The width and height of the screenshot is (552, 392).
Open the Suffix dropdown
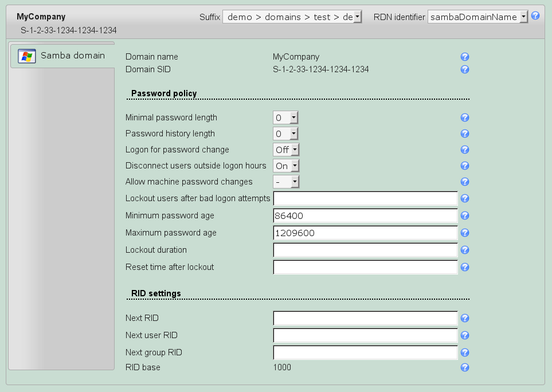(x=292, y=17)
